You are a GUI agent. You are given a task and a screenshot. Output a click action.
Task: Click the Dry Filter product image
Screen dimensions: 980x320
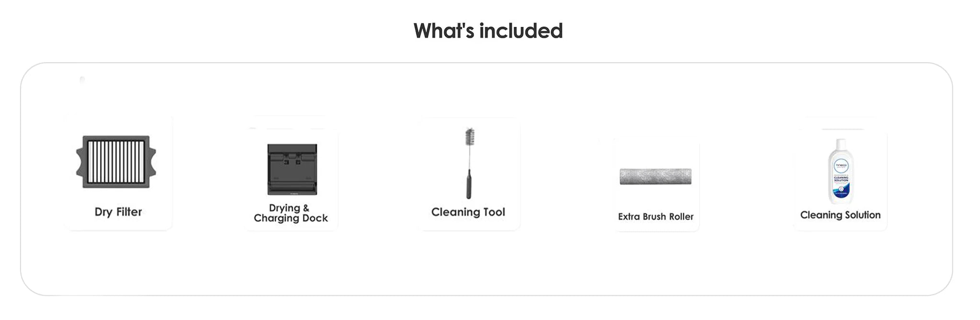116,162
